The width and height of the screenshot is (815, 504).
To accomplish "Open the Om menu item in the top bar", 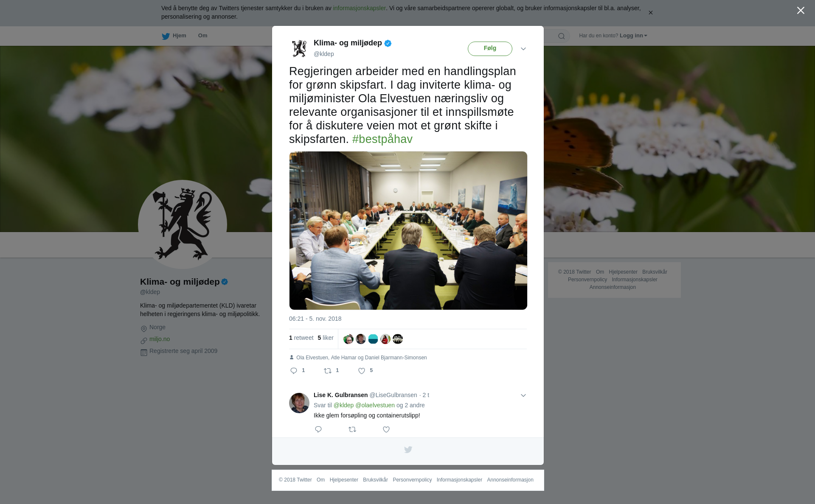I will pos(202,36).
